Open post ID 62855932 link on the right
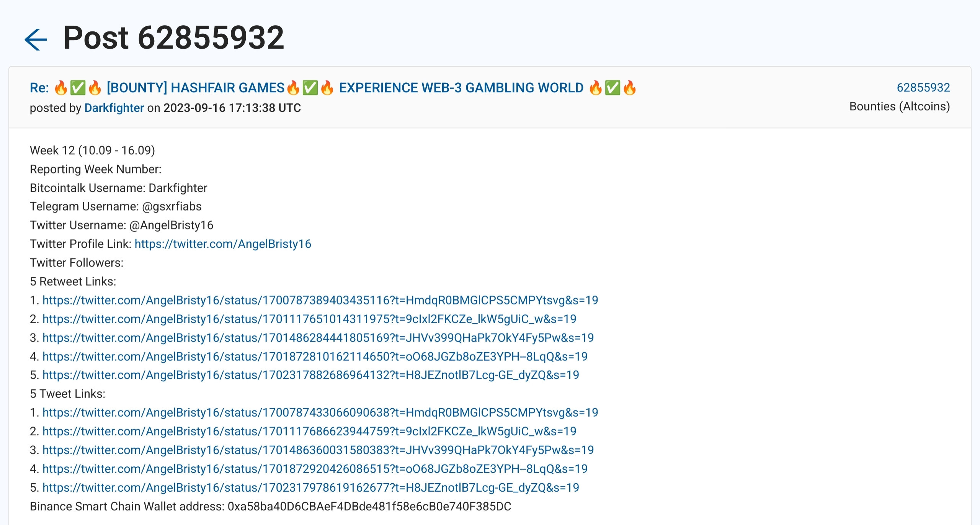Image resolution: width=980 pixels, height=525 pixels. tap(923, 88)
